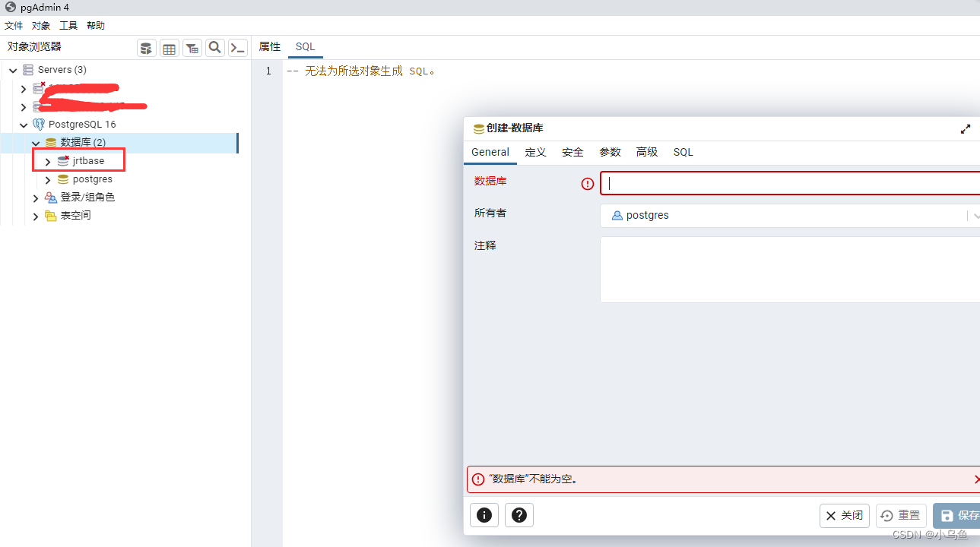Select the PostgreSQL 16 tree row

pos(119,124)
